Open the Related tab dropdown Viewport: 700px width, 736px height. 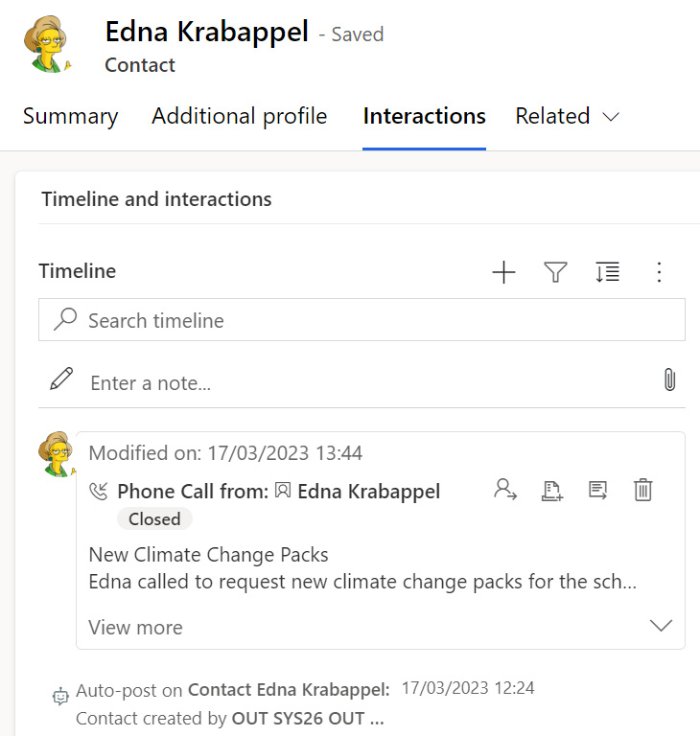(x=568, y=117)
